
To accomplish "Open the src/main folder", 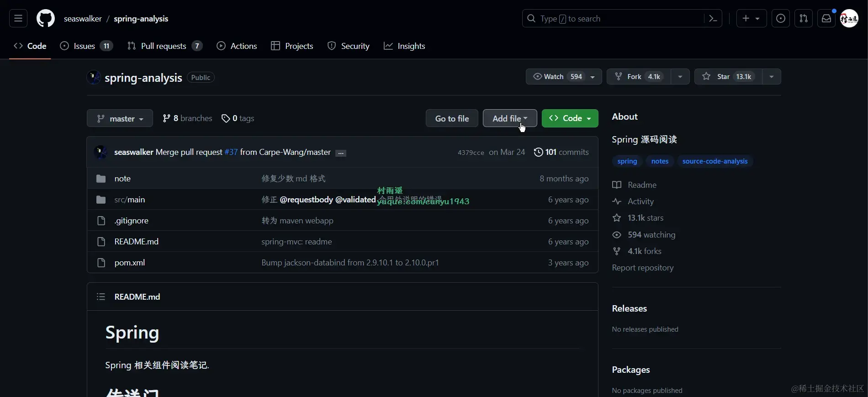I will (130, 200).
